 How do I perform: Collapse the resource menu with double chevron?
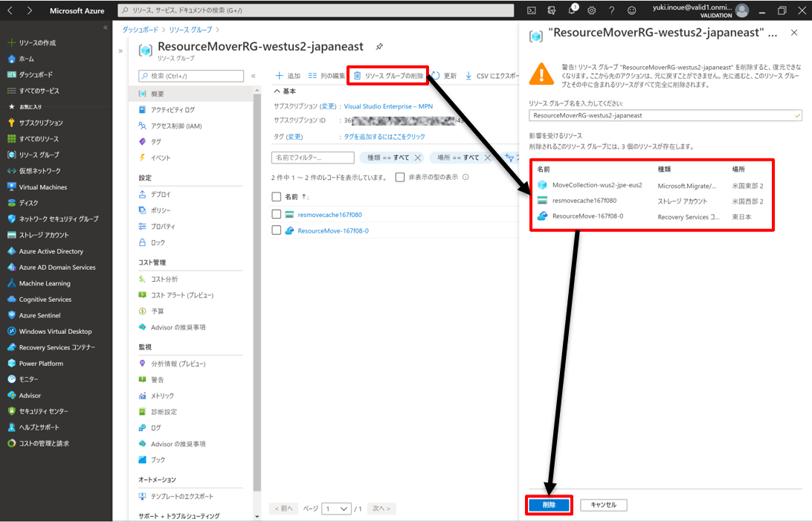(x=254, y=76)
